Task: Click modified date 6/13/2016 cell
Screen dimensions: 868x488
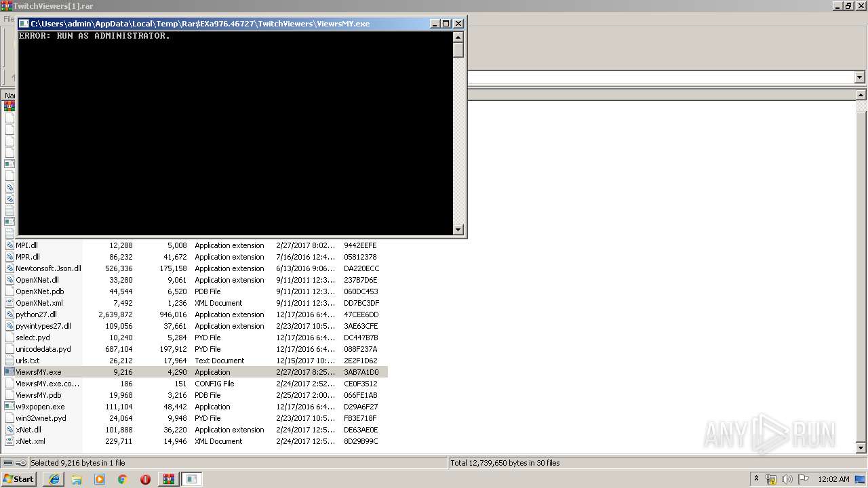Action: pos(305,268)
